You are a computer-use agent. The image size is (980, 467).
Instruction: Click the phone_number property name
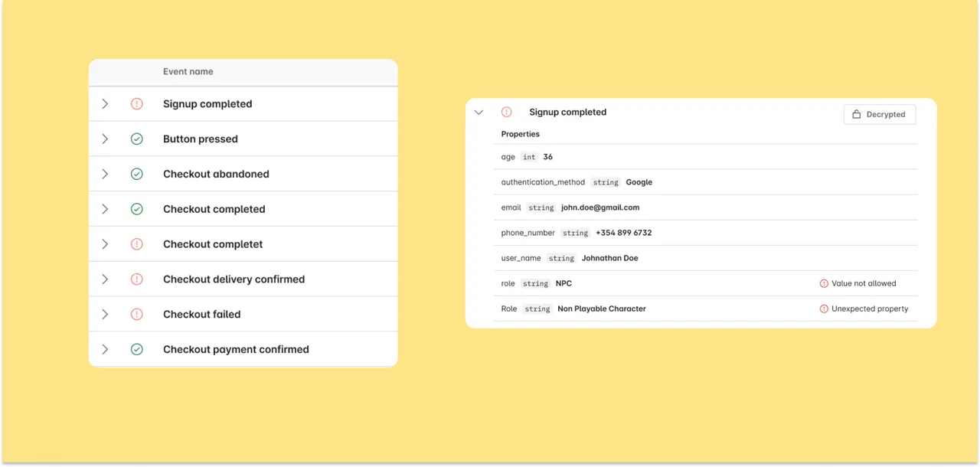coord(528,233)
